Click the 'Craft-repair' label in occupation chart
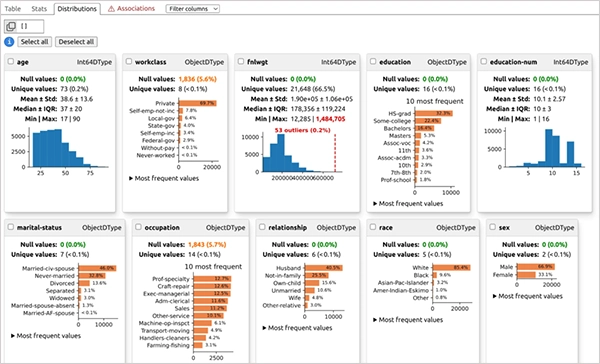 coord(174,286)
